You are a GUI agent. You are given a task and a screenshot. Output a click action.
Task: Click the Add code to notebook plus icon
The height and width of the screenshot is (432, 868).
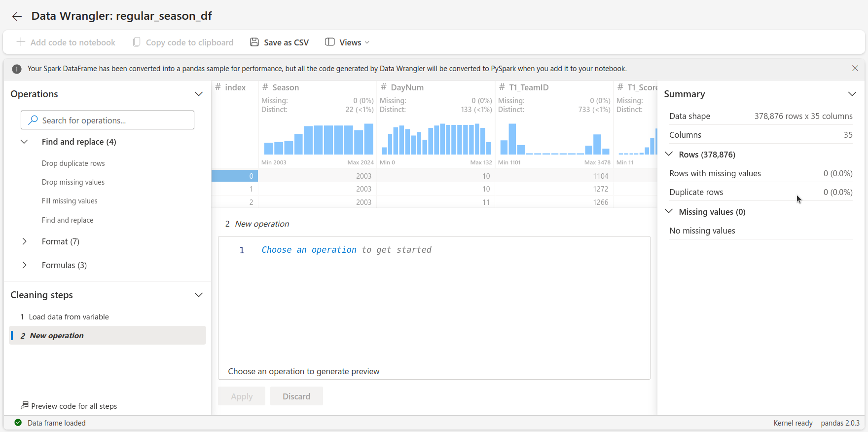pos(21,42)
